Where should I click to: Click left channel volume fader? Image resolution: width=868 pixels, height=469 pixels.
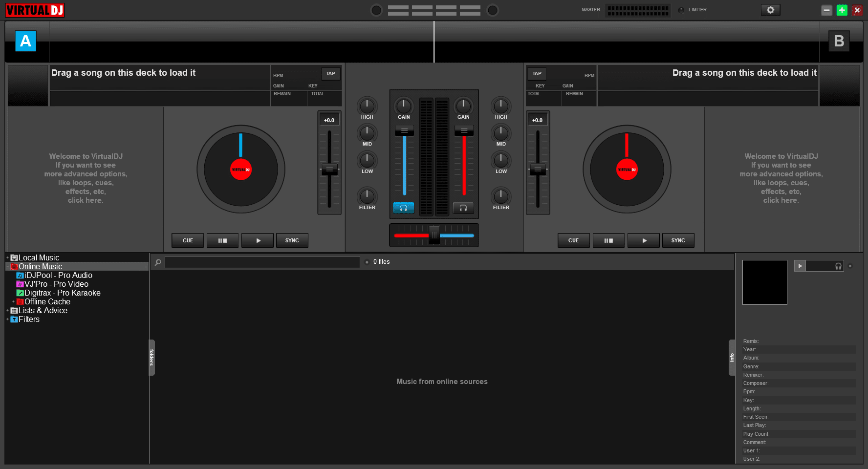tap(404, 130)
